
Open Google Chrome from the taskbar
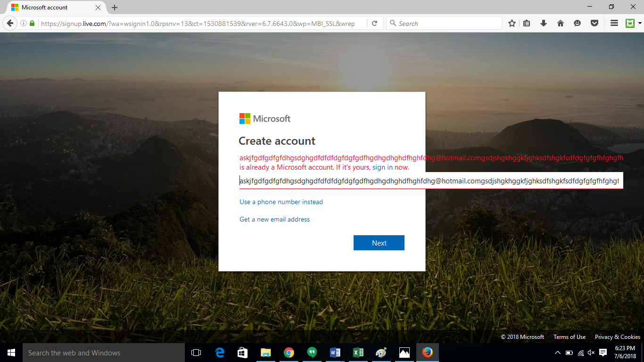pyautogui.click(x=289, y=352)
